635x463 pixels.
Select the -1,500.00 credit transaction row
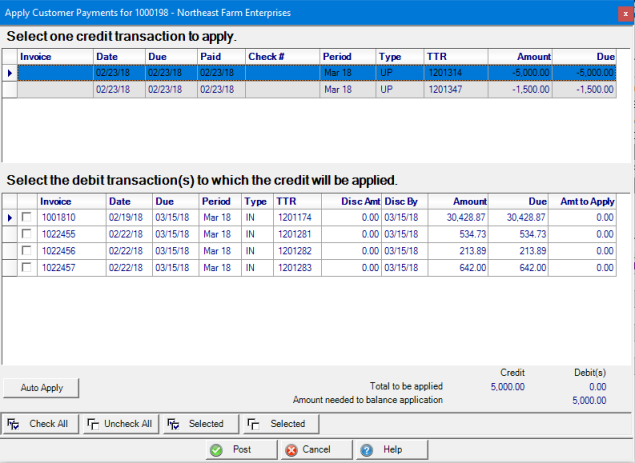300,90
